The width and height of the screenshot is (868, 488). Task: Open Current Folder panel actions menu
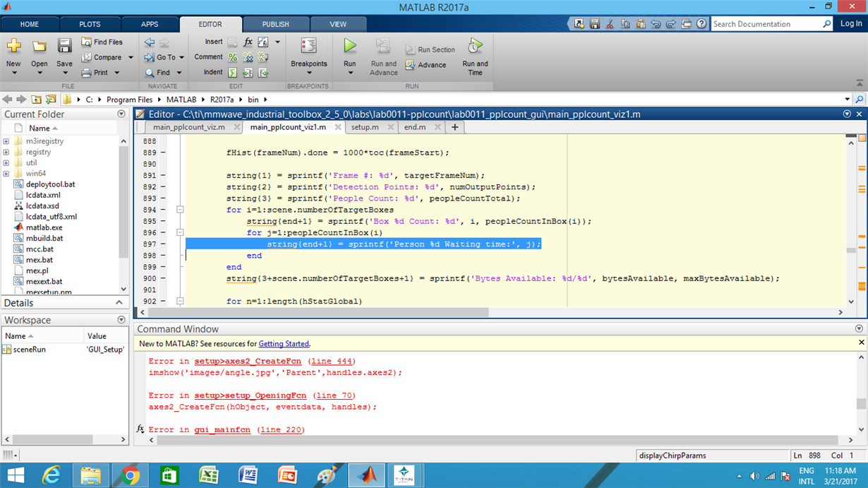click(121, 114)
